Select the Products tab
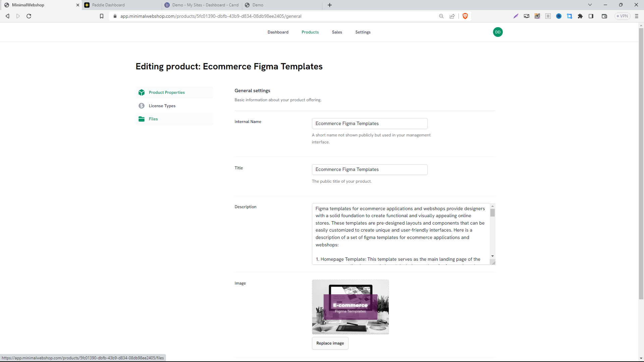The height and width of the screenshot is (362, 644). coord(310,32)
